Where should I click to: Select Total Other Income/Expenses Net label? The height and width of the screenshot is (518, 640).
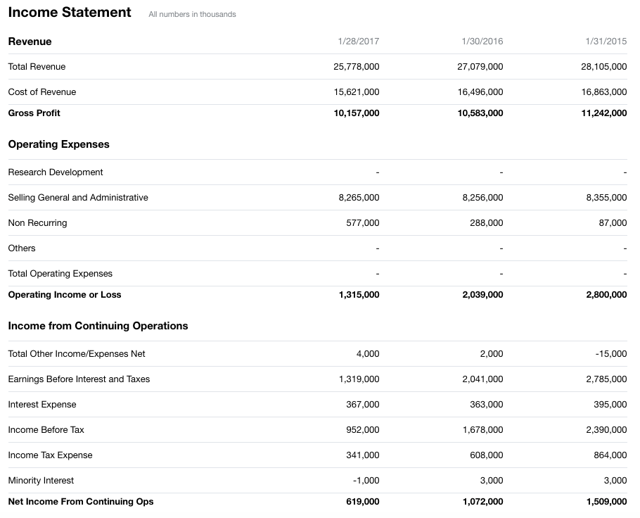point(76,354)
